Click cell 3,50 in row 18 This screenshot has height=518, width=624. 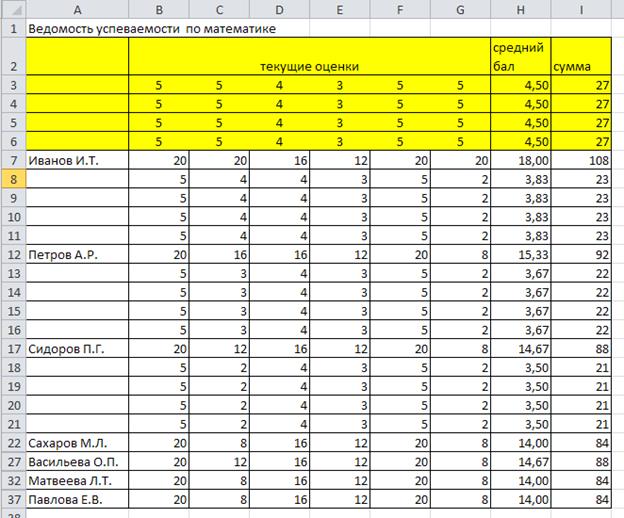click(521, 368)
